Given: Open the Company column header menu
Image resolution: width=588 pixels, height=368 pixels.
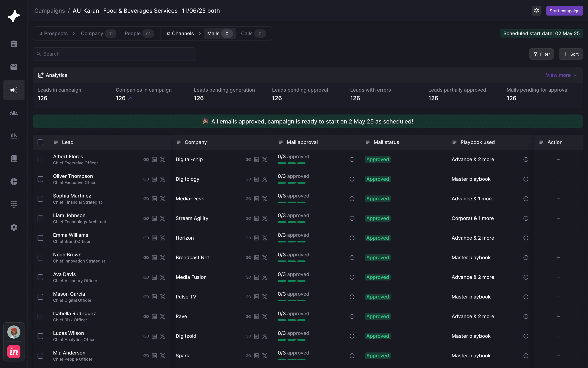Looking at the screenshot, I should pos(179,142).
